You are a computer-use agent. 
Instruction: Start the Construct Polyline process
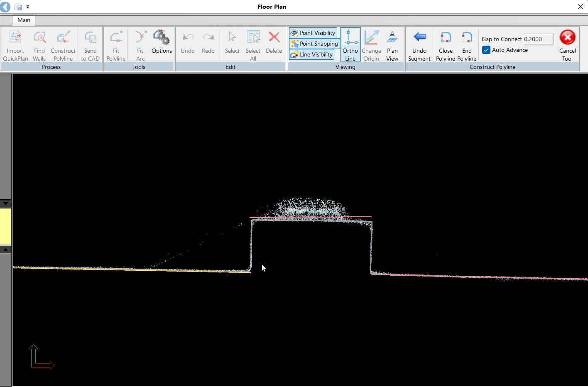tap(63, 45)
